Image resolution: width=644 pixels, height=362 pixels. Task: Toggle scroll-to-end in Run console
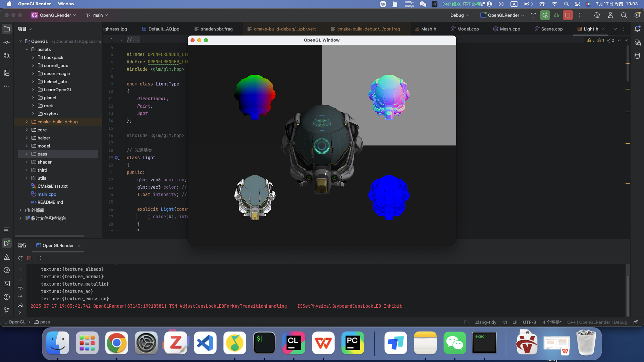[20, 296]
